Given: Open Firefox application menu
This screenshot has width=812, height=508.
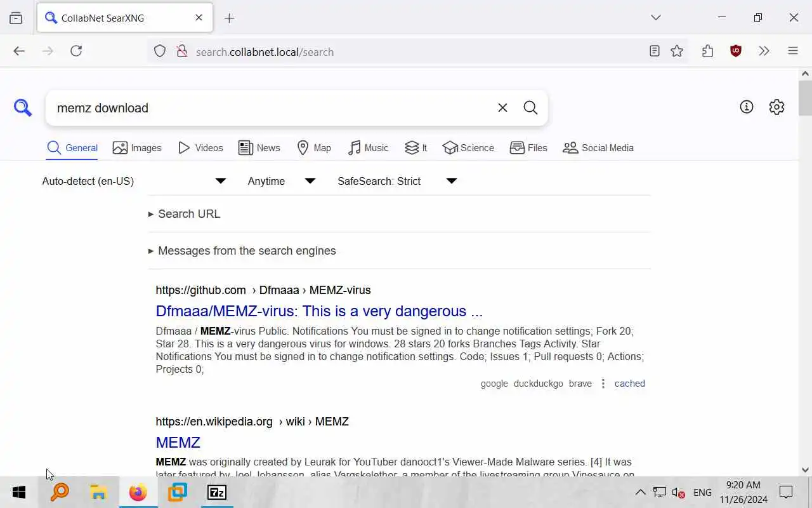Looking at the screenshot, I should pyautogui.click(x=793, y=51).
